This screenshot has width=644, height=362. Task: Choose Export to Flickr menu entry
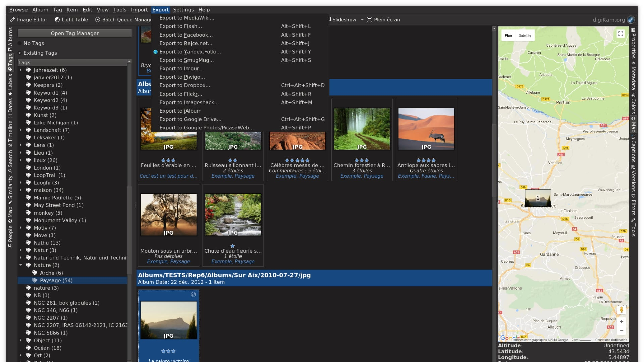(180, 94)
